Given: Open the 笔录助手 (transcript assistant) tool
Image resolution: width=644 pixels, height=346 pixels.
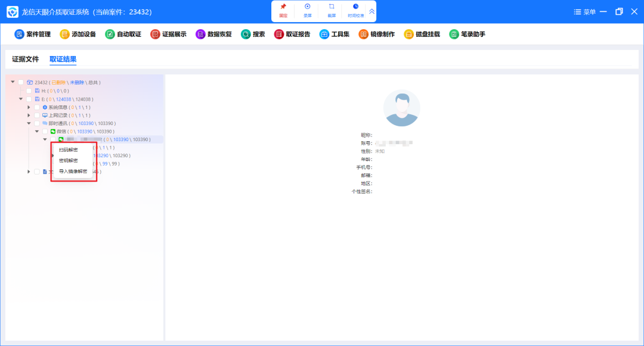Looking at the screenshot, I should click(x=467, y=35).
